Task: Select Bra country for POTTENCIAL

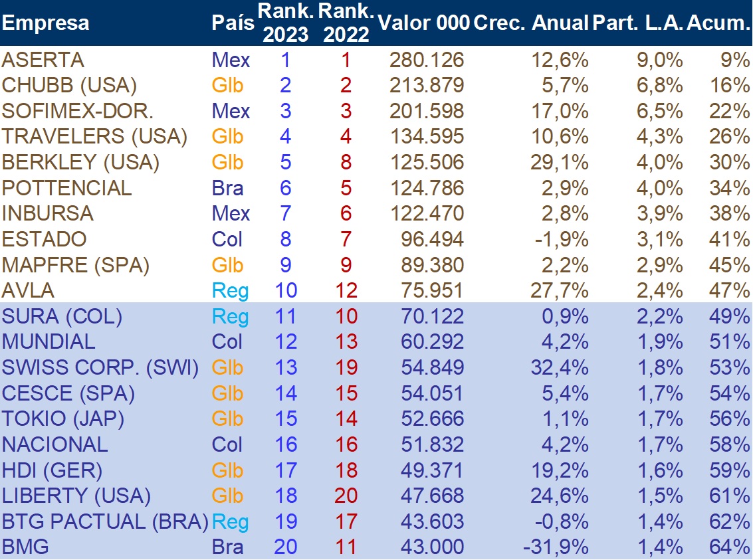Action: point(228,188)
